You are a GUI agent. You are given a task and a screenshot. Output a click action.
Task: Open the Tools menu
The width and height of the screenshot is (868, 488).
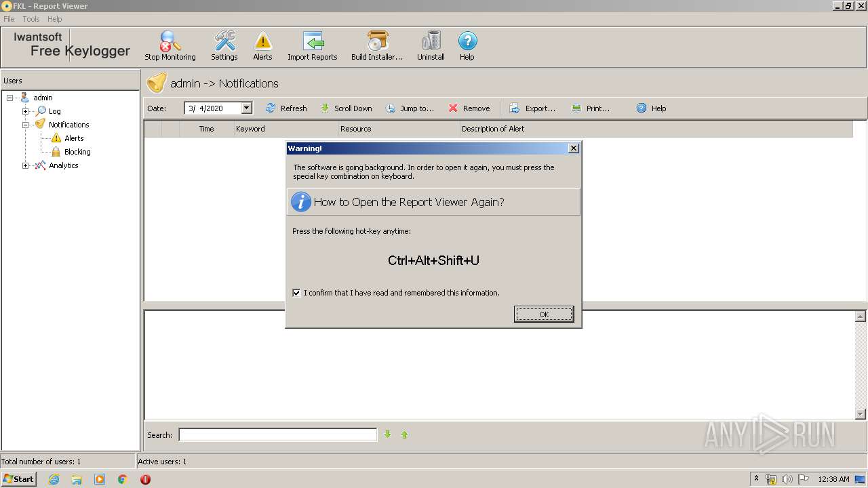tap(31, 19)
